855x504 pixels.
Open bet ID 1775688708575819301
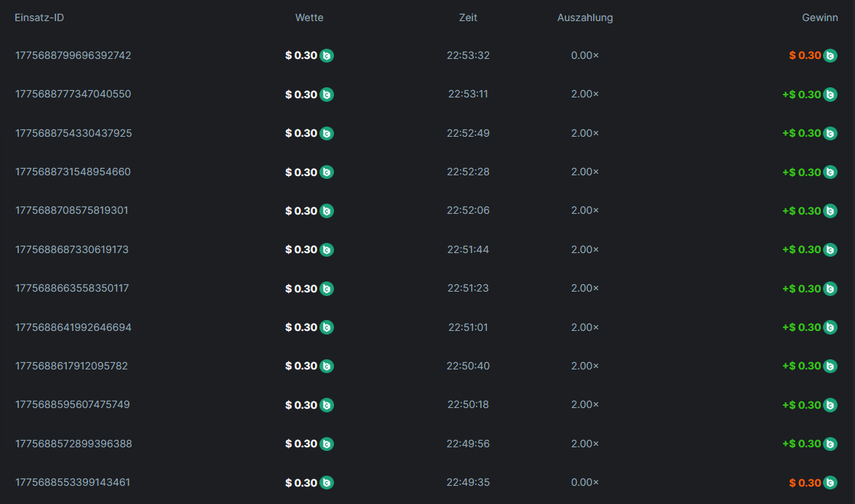click(71, 210)
